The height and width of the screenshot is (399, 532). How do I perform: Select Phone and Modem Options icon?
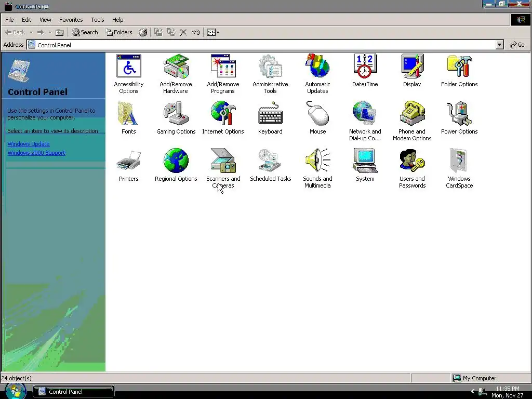click(x=412, y=114)
